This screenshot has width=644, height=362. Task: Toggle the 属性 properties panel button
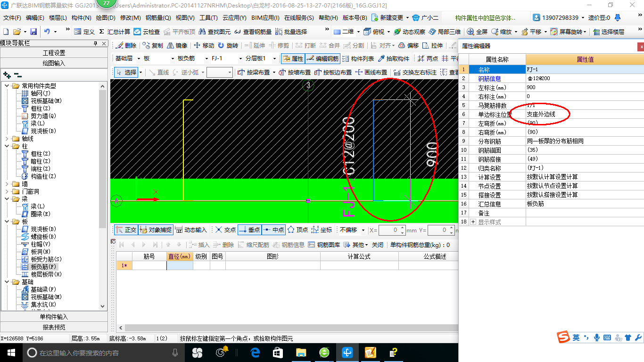(x=292, y=58)
